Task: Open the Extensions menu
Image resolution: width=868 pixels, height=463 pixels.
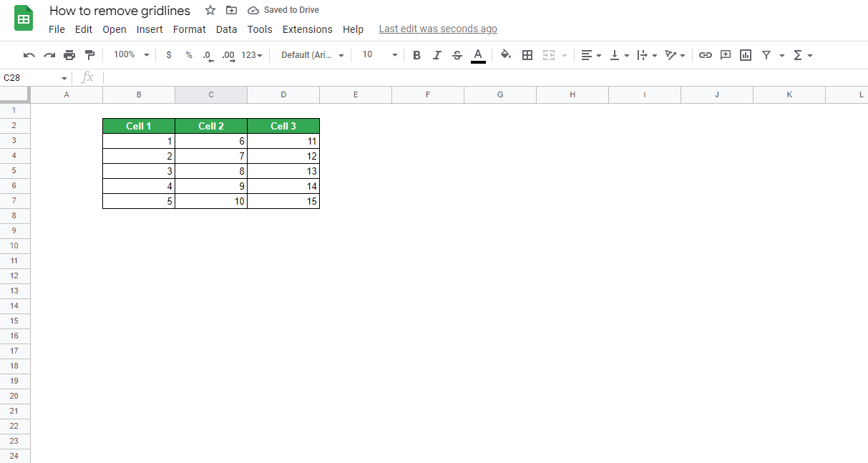Action: tap(307, 29)
